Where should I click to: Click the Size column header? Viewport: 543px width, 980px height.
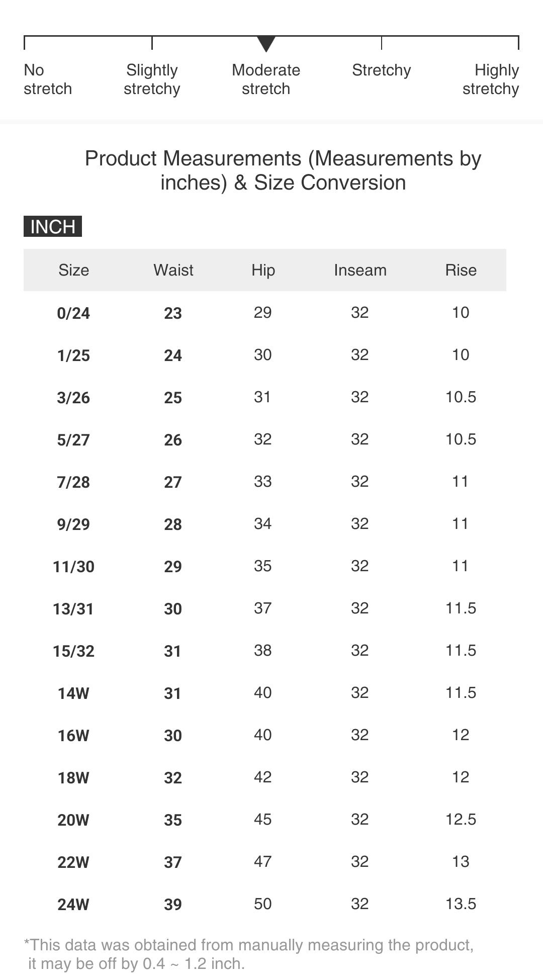pos(73,270)
